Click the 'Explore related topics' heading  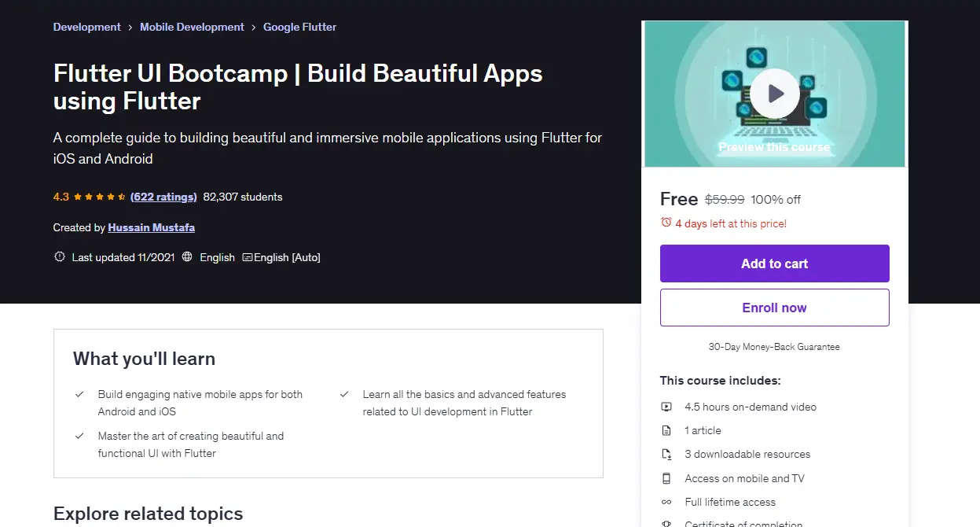click(x=149, y=514)
